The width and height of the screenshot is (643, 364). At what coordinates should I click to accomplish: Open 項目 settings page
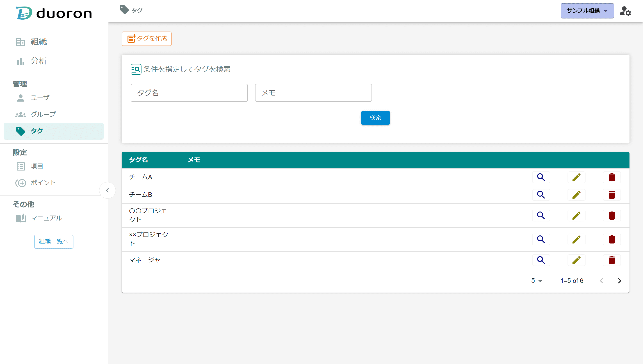54,166
